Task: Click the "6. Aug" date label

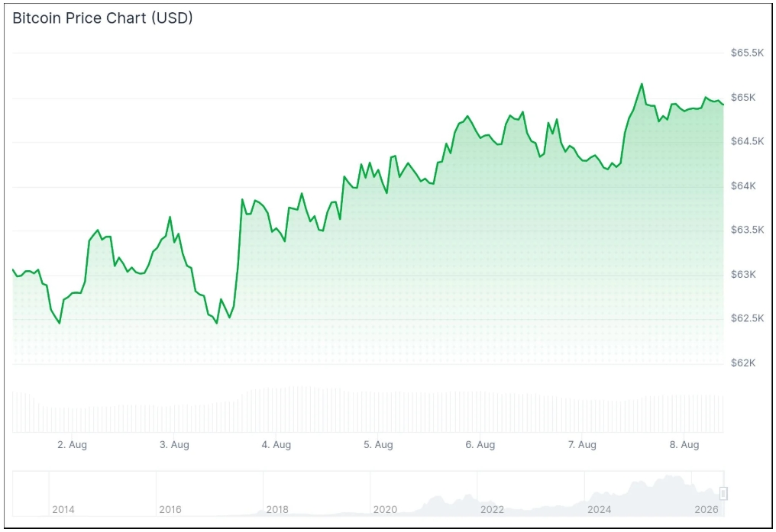Action: pyautogui.click(x=480, y=444)
